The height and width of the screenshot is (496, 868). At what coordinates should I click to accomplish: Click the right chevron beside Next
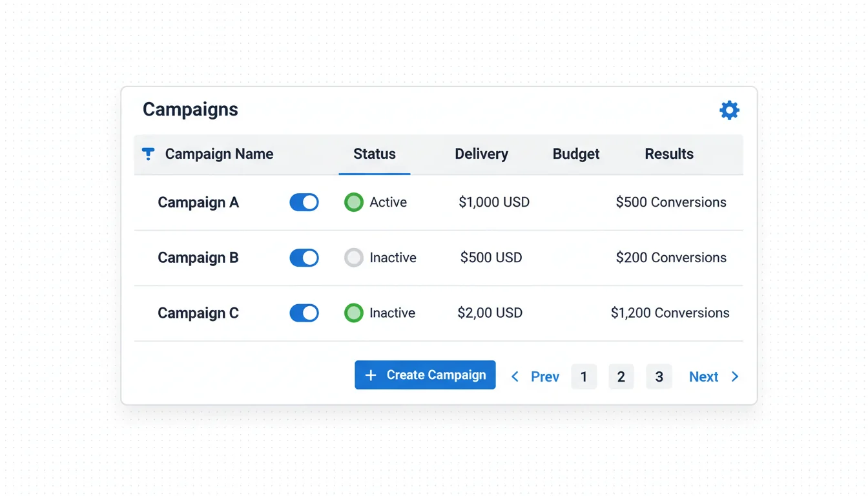(x=735, y=377)
